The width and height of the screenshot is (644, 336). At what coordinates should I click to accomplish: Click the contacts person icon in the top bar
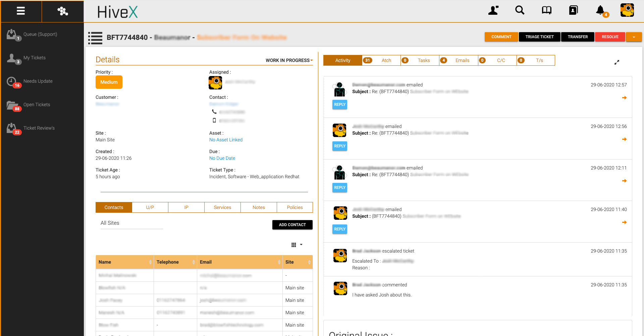pyautogui.click(x=493, y=10)
